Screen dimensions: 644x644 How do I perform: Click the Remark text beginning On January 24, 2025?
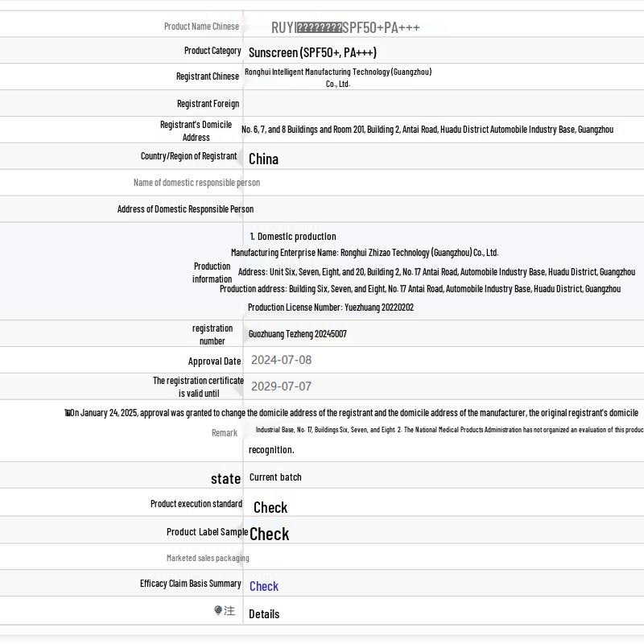354,413
